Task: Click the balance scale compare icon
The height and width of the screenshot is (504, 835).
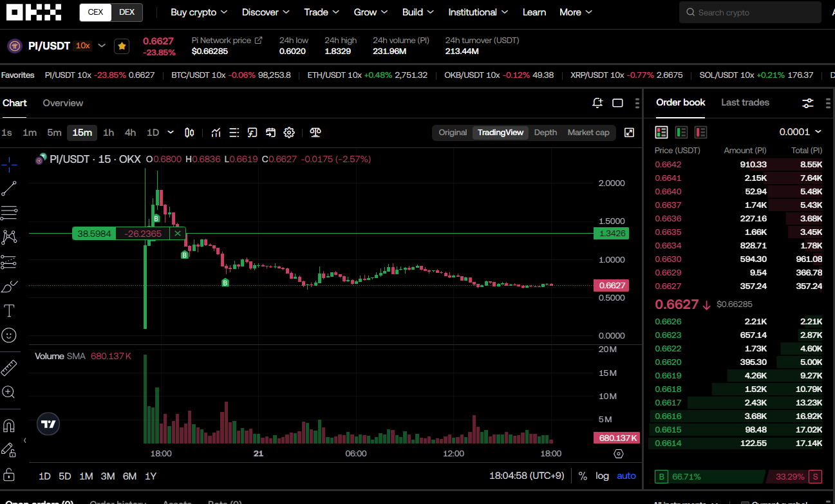Action: click(x=315, y=133)
